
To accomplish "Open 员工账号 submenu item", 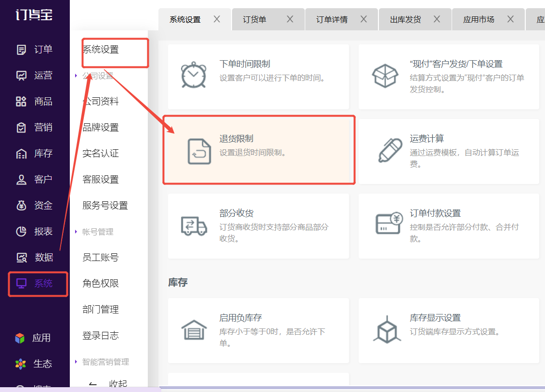I will [x=101, y=258].
